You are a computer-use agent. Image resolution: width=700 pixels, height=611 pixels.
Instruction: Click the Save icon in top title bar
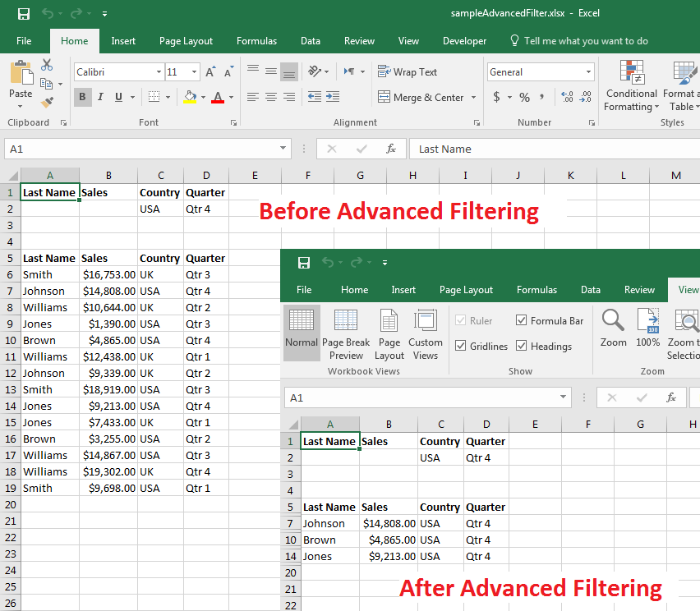pos(24,14)
